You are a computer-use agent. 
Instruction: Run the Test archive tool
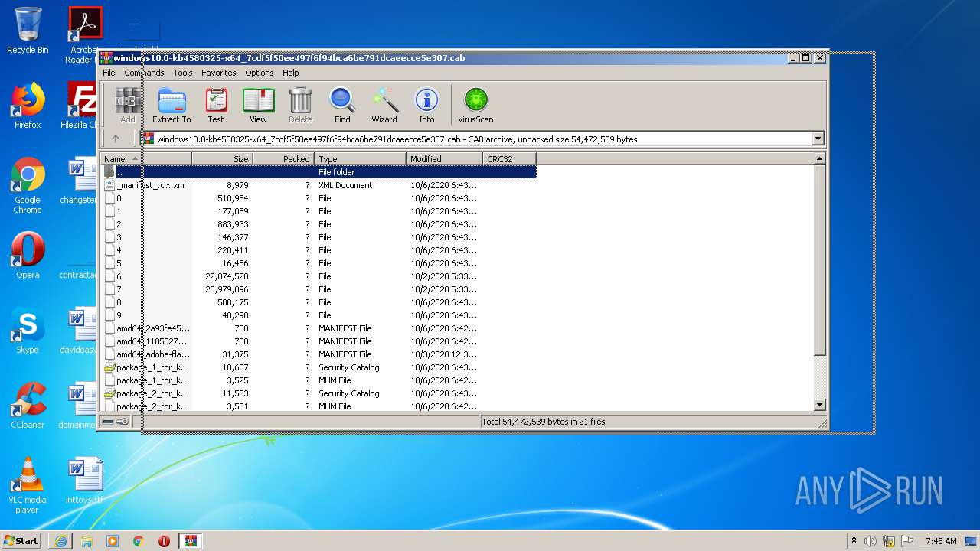(216, 106)
